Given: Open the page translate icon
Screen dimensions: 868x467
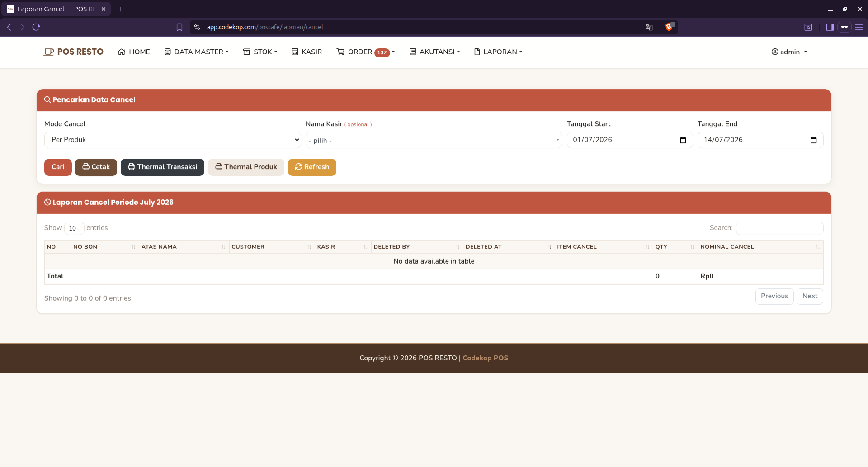Looking at the screenshot, I should (x=649, y=27).
